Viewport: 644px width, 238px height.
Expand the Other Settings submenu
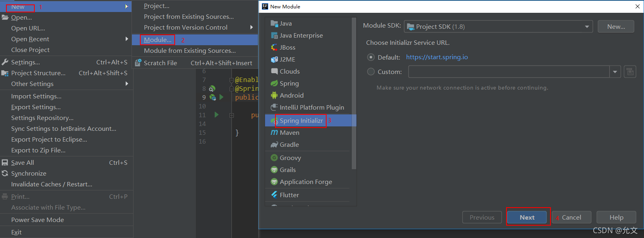point(127,84)
